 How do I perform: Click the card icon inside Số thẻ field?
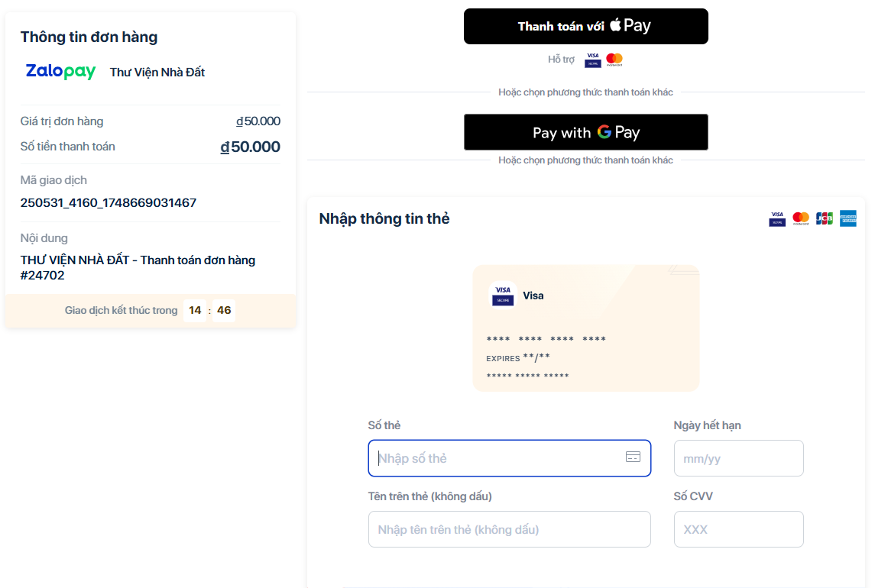633,457
